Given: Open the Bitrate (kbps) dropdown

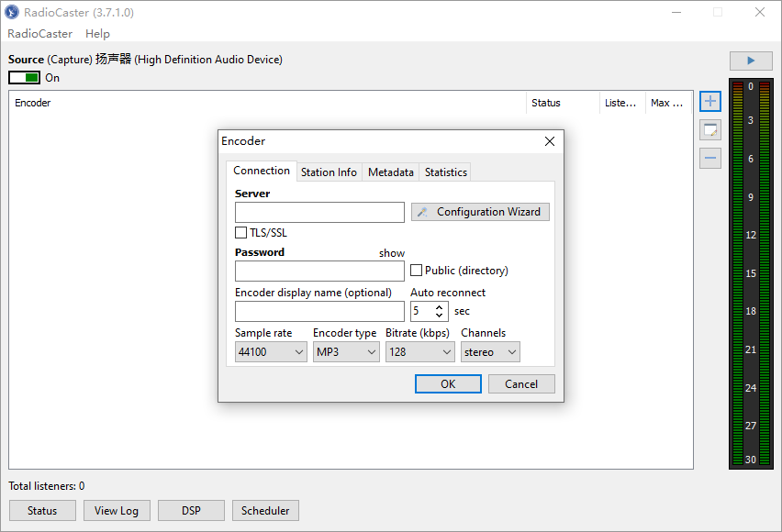Looking at the screenshot, I should click(x=420, y=352).
